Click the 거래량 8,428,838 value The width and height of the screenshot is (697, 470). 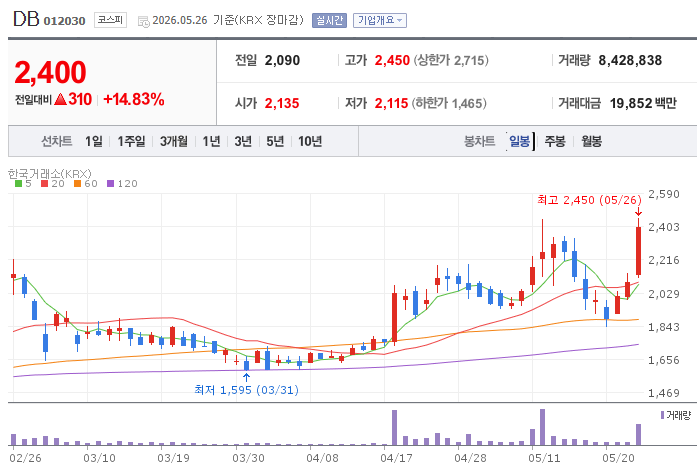630,60
